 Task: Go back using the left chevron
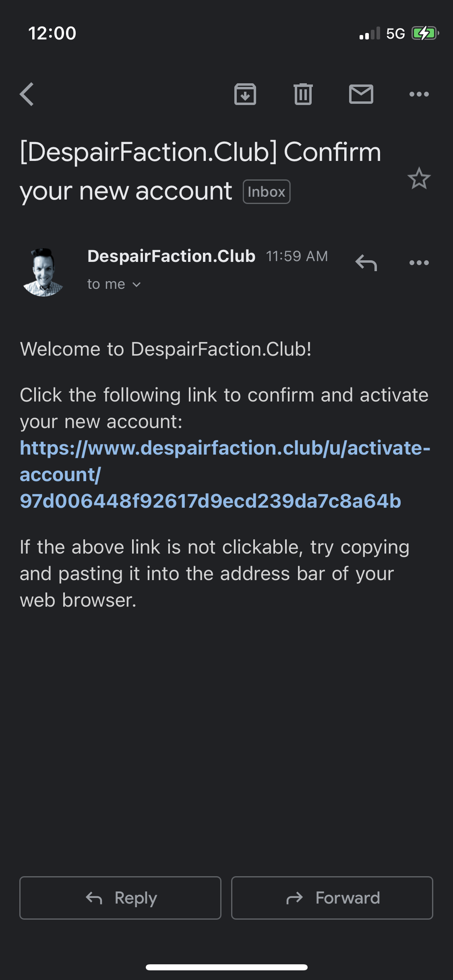pyautogui.click(x=27, y=94)
